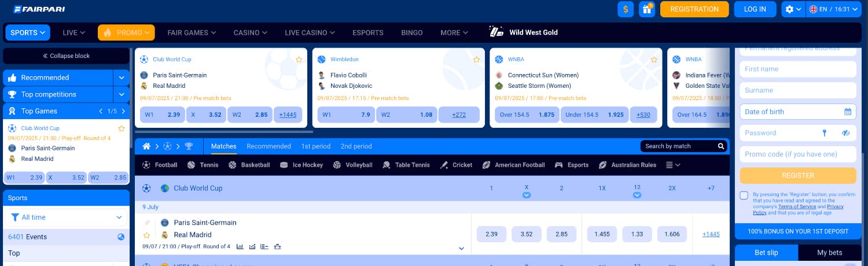
Task: Click the 6401 Events chart icon
Action: tap(121, 237)
